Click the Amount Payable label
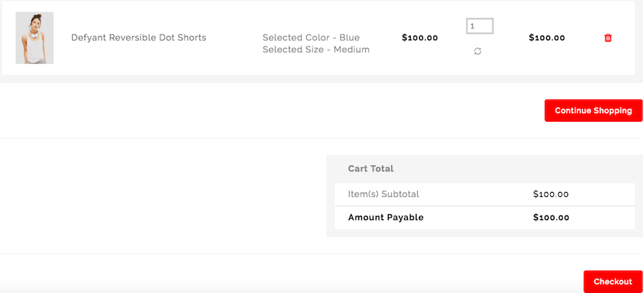The width and height of the screenshot is (644, 293). (386, 218)
